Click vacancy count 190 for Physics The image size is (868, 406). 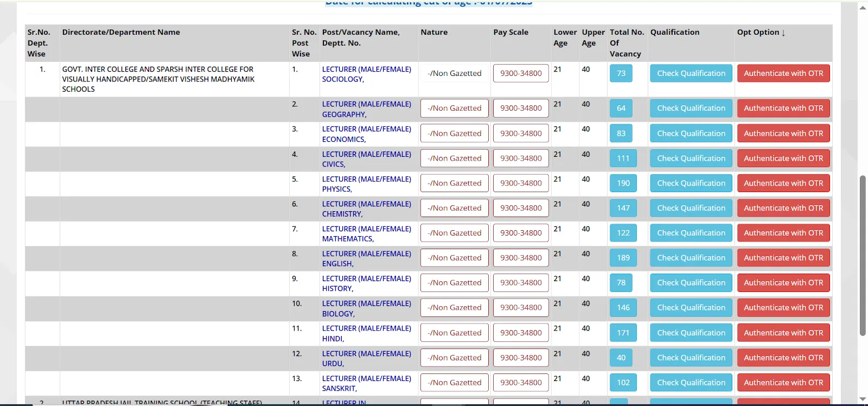623,183
